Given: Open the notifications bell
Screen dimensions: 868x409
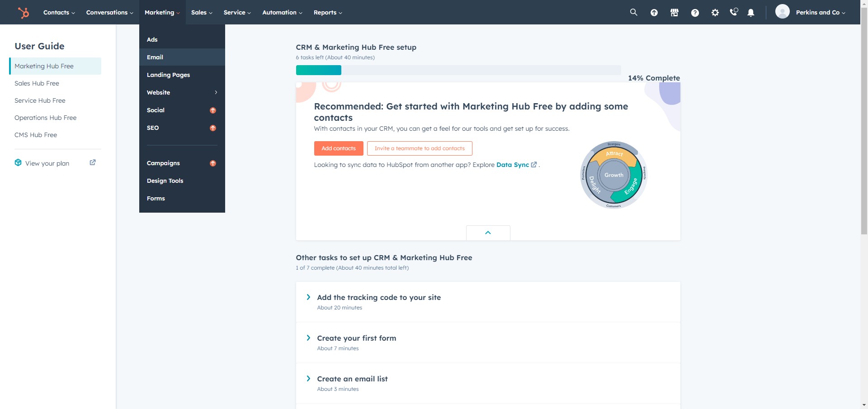Looking at the screenshot, I should [751, 13].
